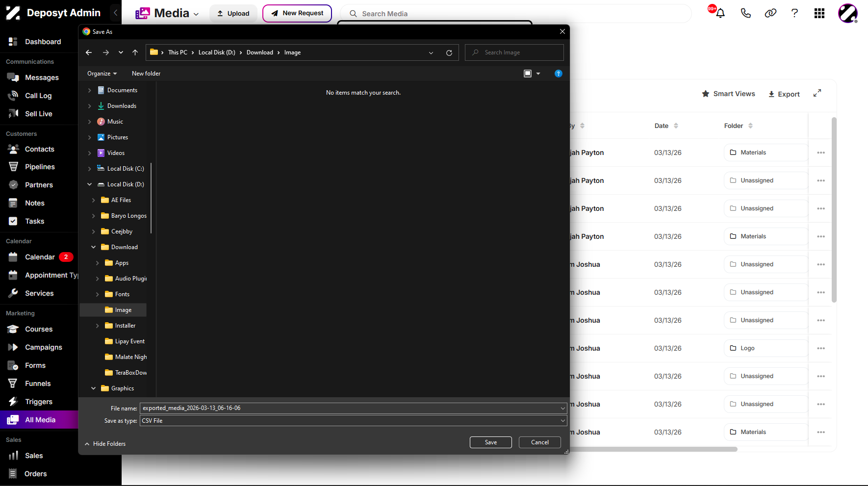868x486 pixels.
Task: Open All Media in sidebar
Action: pyautogui.click(x=39, y=420)
